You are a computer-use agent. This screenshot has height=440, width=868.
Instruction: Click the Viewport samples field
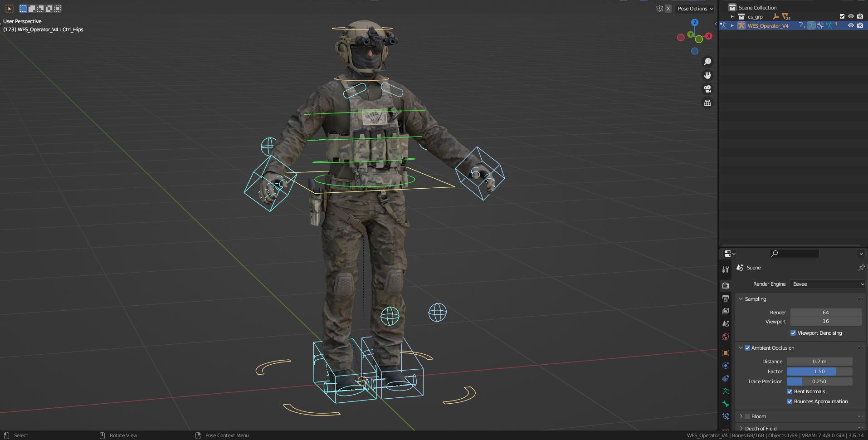(826, 321)
